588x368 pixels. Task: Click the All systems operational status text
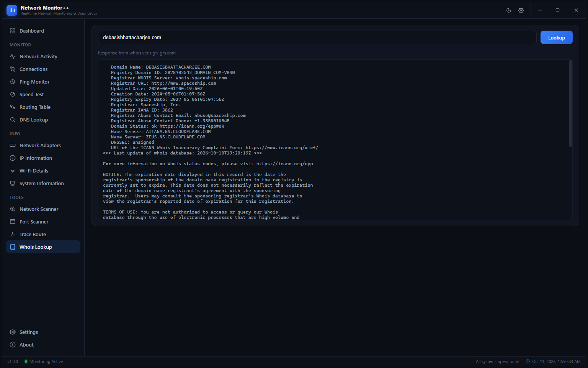pos(497,361)
